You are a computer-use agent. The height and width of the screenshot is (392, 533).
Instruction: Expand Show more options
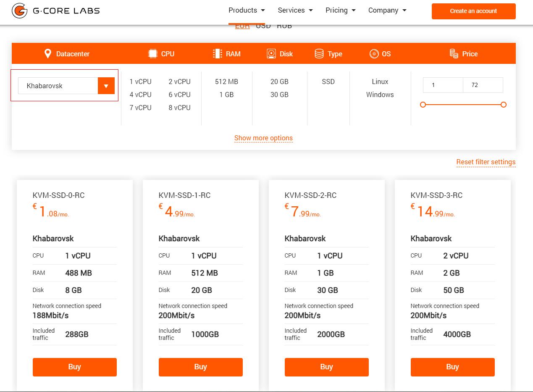pyautogui.click(x=263, y=138)
